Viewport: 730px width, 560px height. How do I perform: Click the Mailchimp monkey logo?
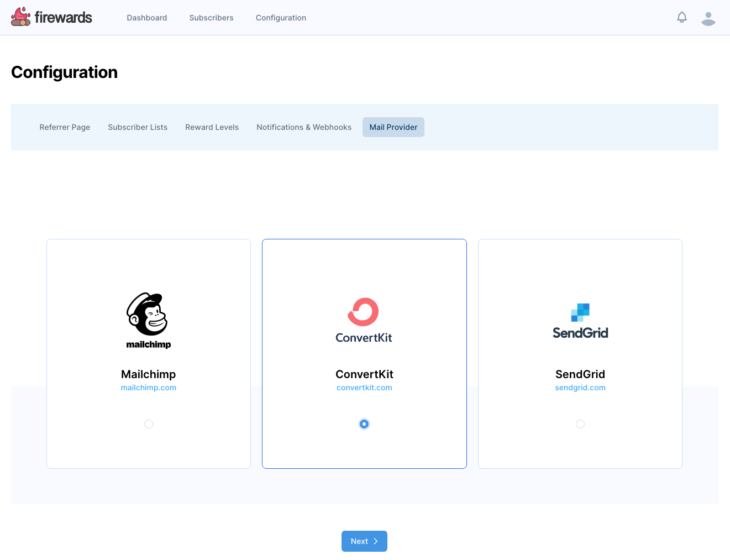148,321
